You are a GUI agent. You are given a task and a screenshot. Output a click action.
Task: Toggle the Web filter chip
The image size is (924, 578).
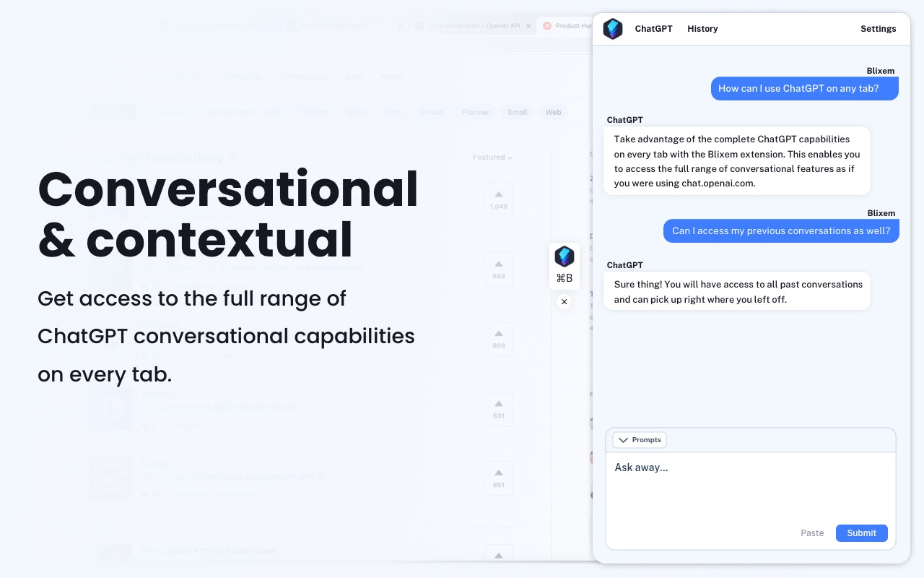pyautogui.click(x=553, y=112)
